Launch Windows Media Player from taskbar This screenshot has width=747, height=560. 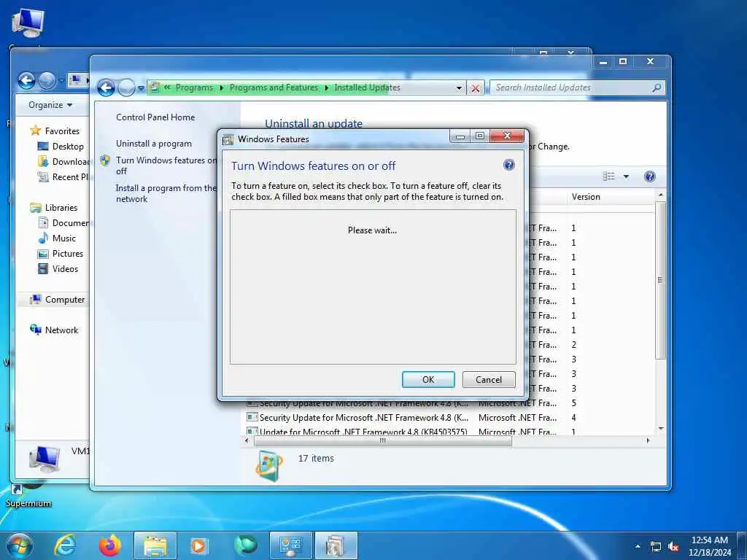click(198, 545)
